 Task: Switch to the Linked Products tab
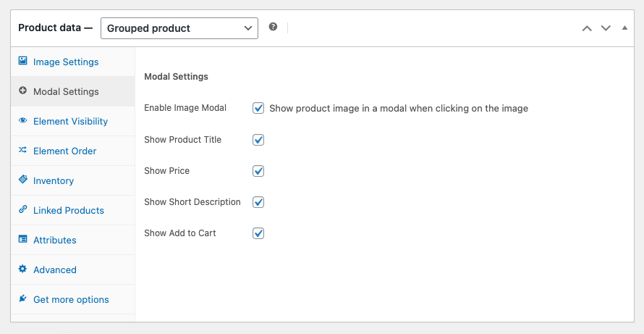tap(69, 210)
